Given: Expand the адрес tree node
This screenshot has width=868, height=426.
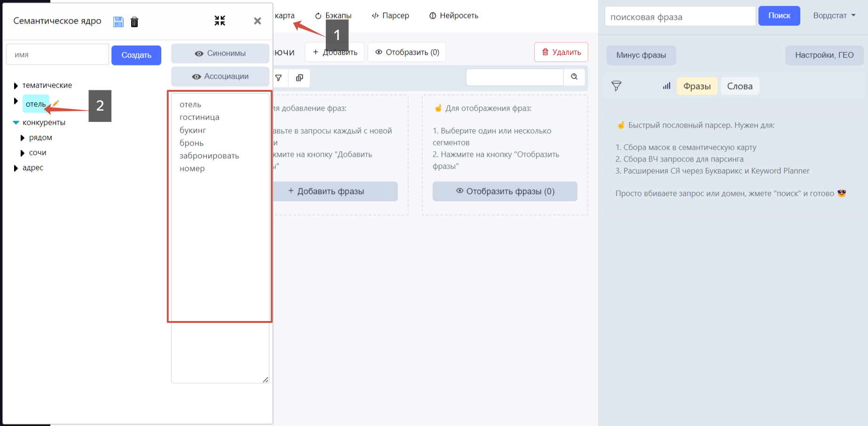Looking at the screenshot, I should [16, 168].
